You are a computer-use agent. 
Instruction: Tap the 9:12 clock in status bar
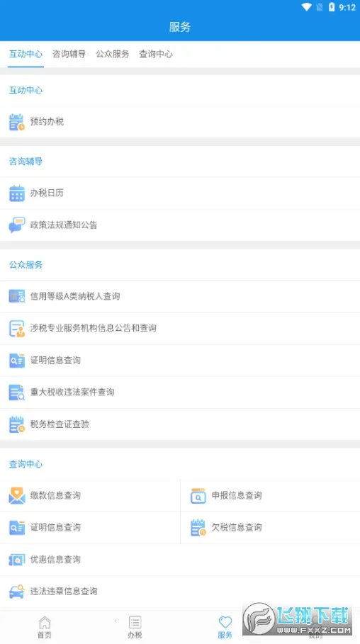[348, 7]
